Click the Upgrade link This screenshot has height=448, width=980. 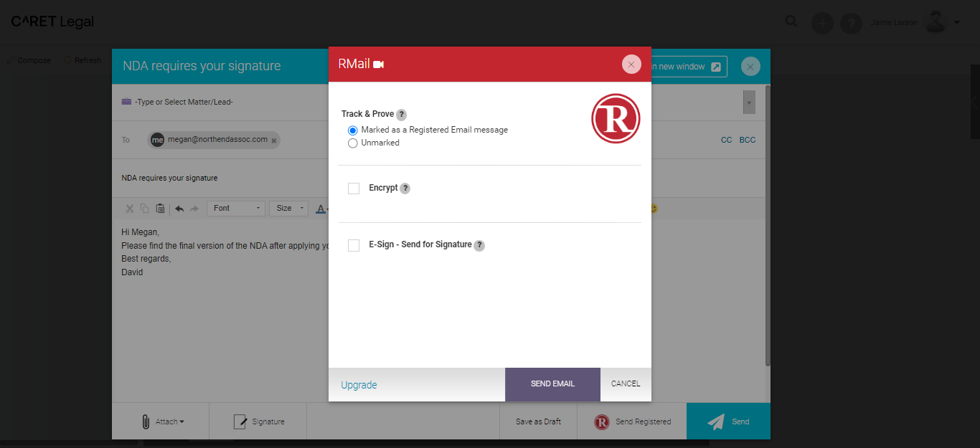point(359,385)
